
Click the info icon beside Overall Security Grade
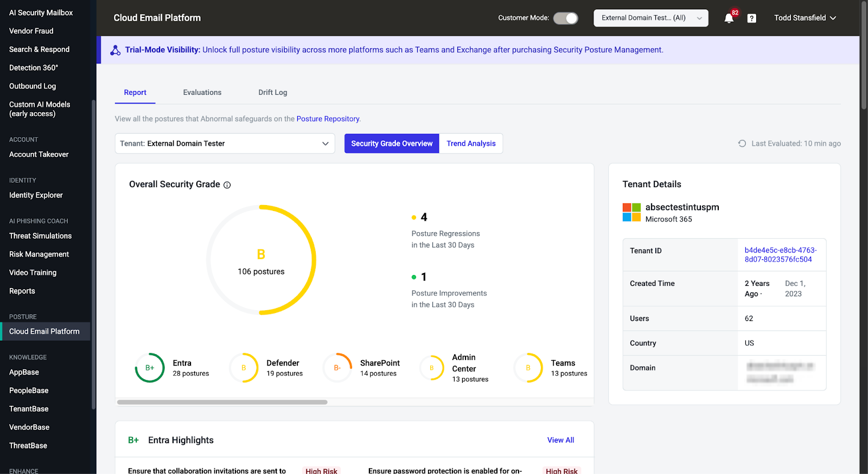(x=227, y=185)
